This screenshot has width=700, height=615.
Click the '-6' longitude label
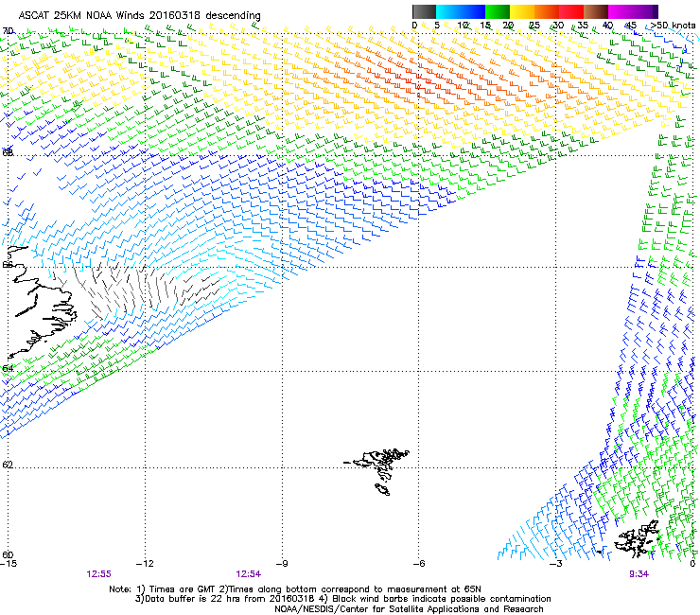[x=418, y=564]
